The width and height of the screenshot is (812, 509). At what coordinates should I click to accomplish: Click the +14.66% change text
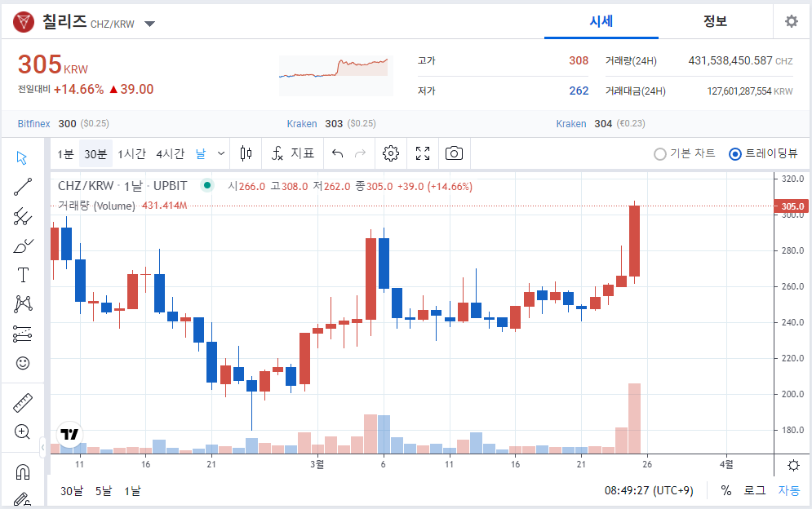tap(78, 89)
